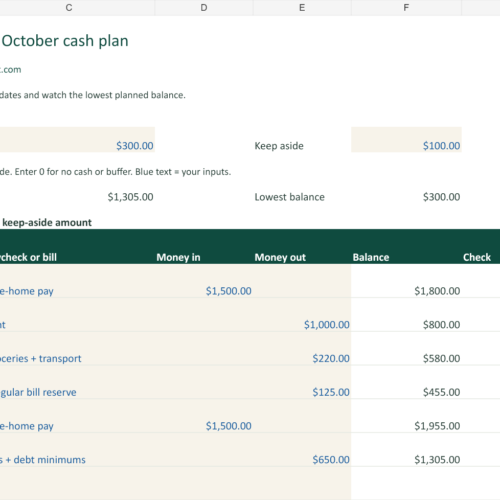Select the $220.00 Money out cell
This screenshot has height=500, width=500.
pos(302,349)
